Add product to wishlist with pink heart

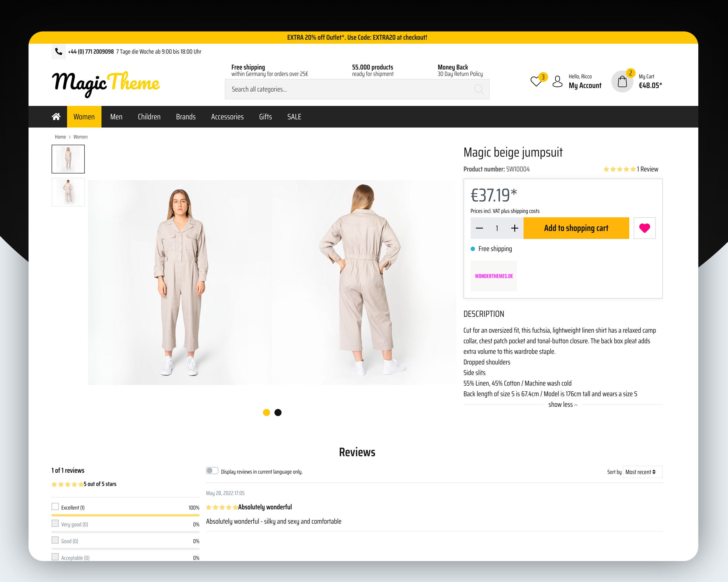pyautogui.click(x=644, y=228)
